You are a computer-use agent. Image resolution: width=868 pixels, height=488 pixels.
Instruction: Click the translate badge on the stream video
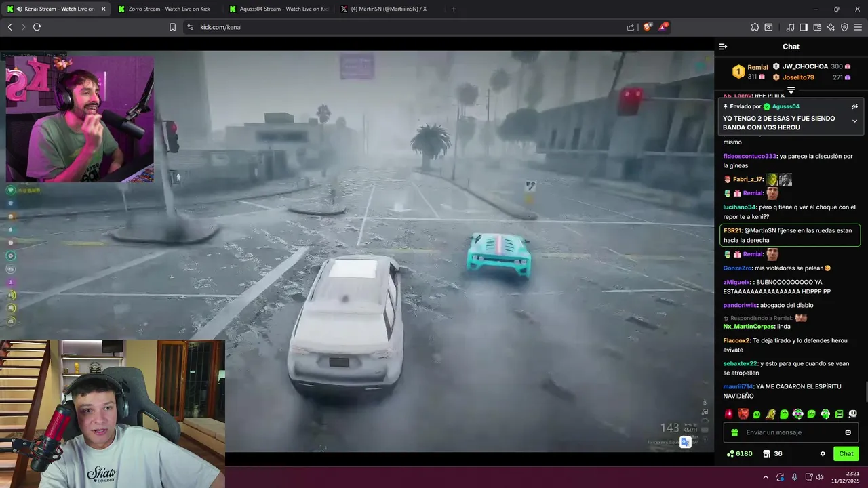pos(686,442)
